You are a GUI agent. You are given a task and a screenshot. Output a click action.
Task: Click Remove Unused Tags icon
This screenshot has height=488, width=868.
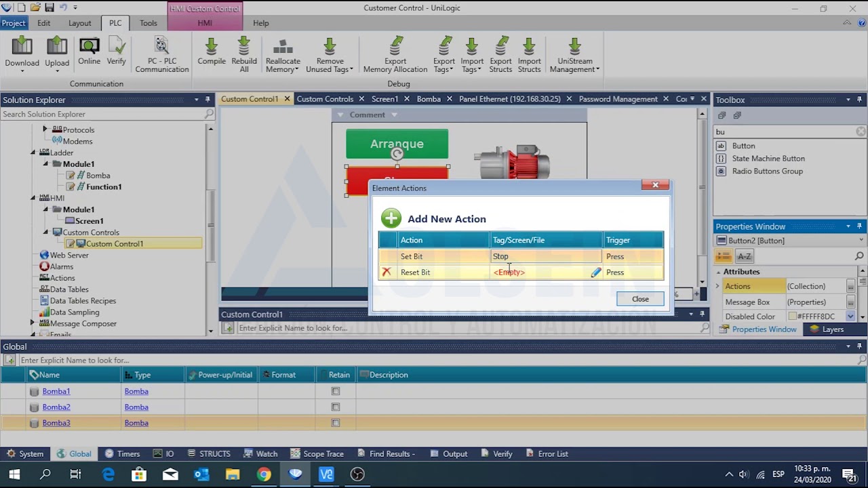[x=330, y=47]
